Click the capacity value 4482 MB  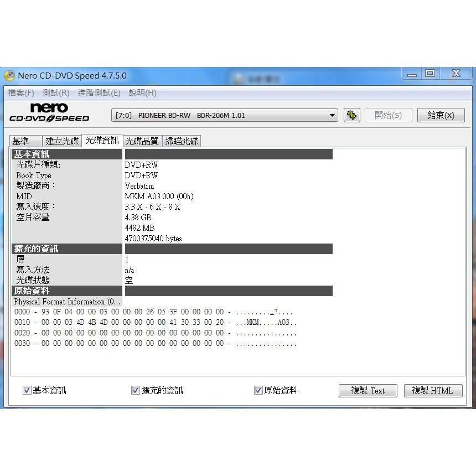[139, 228]
